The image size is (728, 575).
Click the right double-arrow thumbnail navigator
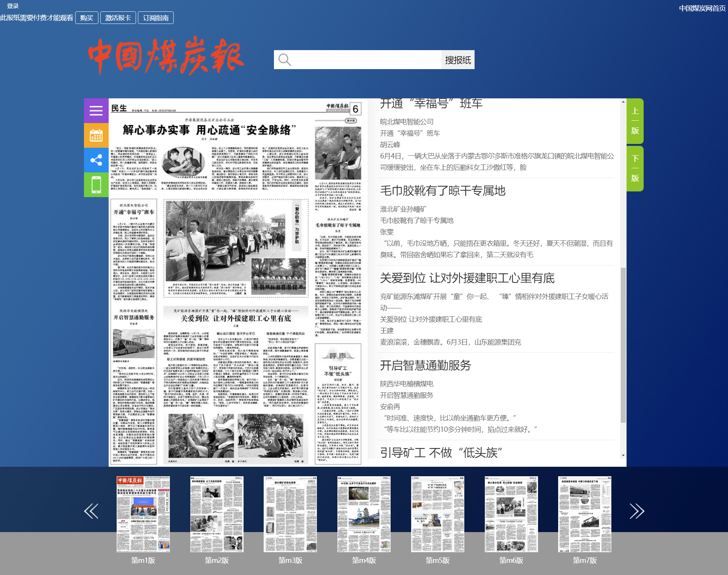(637, 511)
